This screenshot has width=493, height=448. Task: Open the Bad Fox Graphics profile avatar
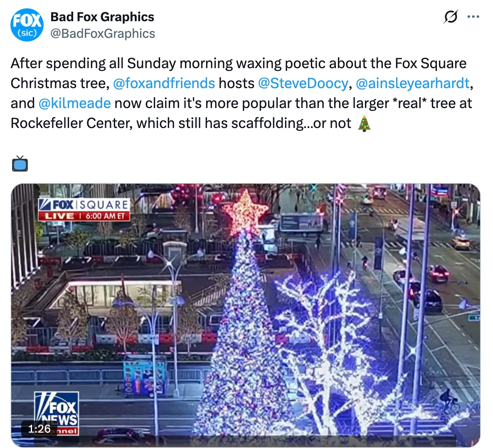pyautogui.click(x=27, y=25)
